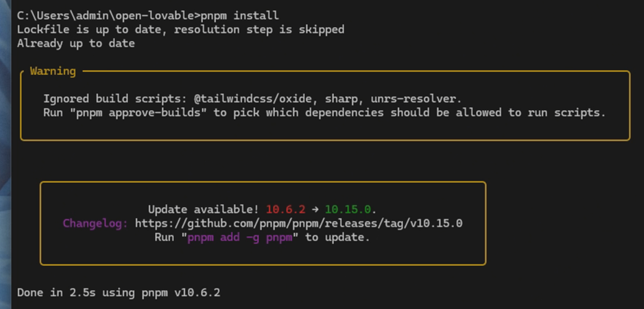Click the "Already up to date" line
Image resolution: width=644 pixels, height=309 pixels.
click(x=76, y=44)
